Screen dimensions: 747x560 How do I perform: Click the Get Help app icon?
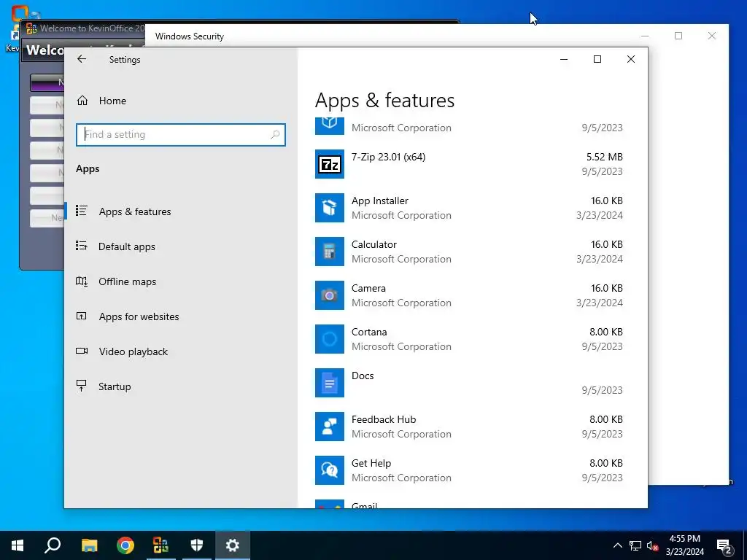click(x=329, y=470)
